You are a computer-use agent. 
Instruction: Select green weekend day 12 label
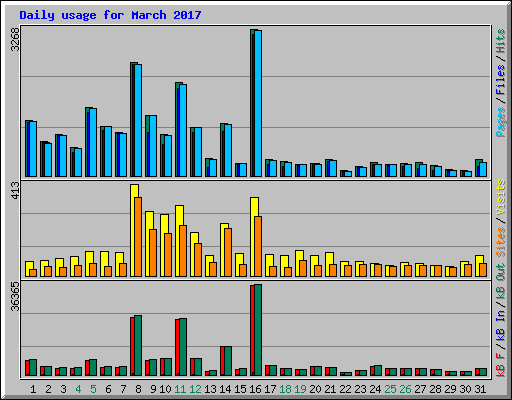(195, 389)
